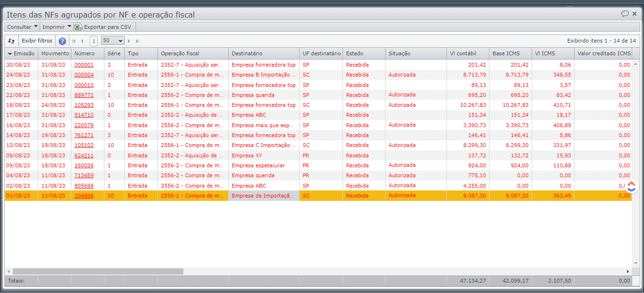Open invoice number 713459 link
Image resolution: width=644 pixels, height=293 pixels.
(x=84, y=175)
